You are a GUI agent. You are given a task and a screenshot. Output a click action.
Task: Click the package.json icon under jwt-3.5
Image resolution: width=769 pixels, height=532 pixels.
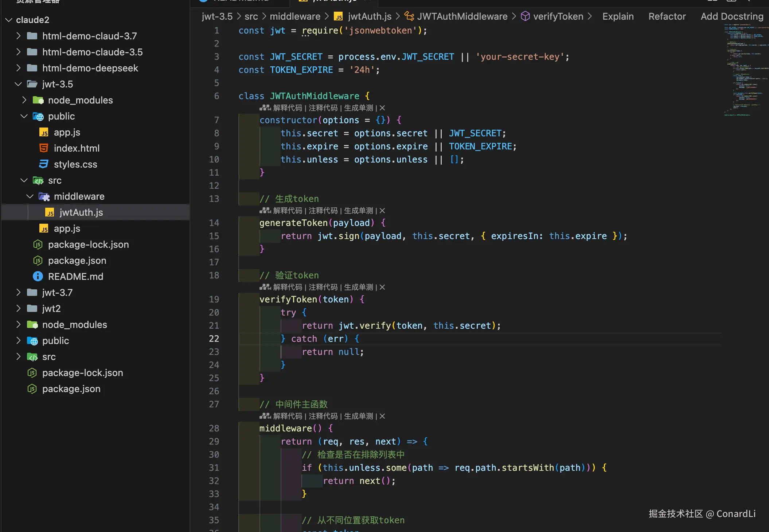point(38,261)
